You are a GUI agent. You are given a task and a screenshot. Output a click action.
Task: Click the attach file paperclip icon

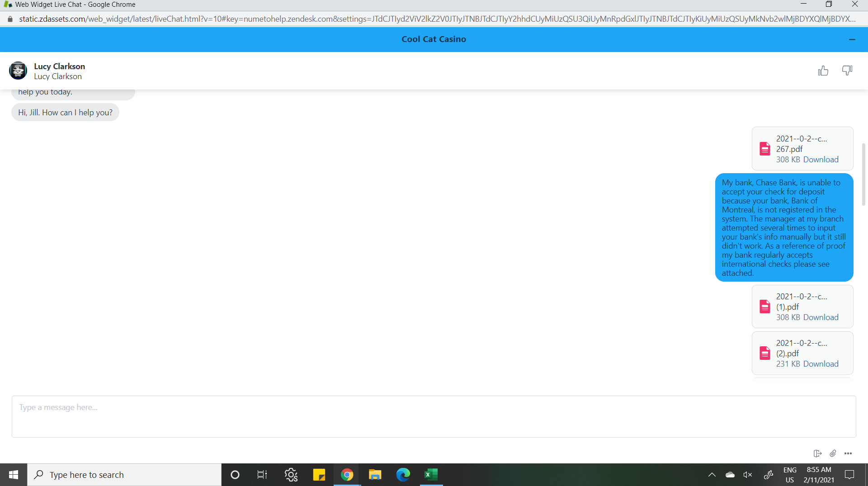click(833, 453)
